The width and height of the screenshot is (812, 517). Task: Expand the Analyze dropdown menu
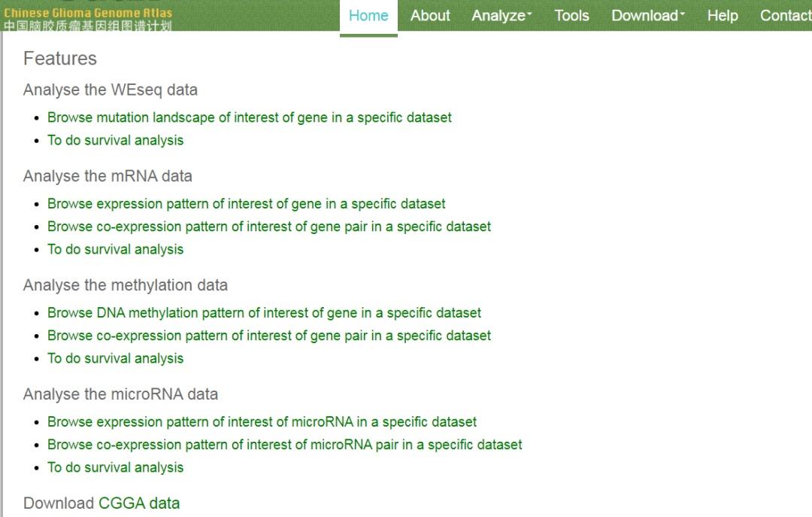point(501,16)
